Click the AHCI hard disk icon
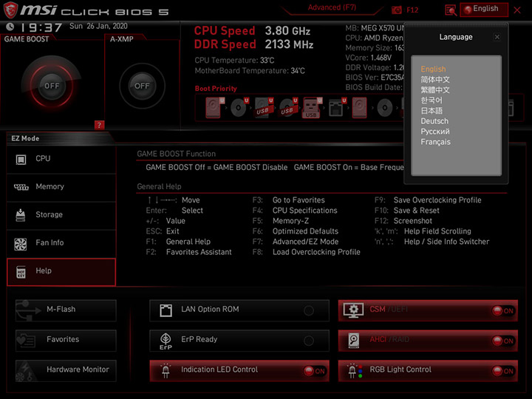This screenshot has width=532, height=399. click(353, 341)
